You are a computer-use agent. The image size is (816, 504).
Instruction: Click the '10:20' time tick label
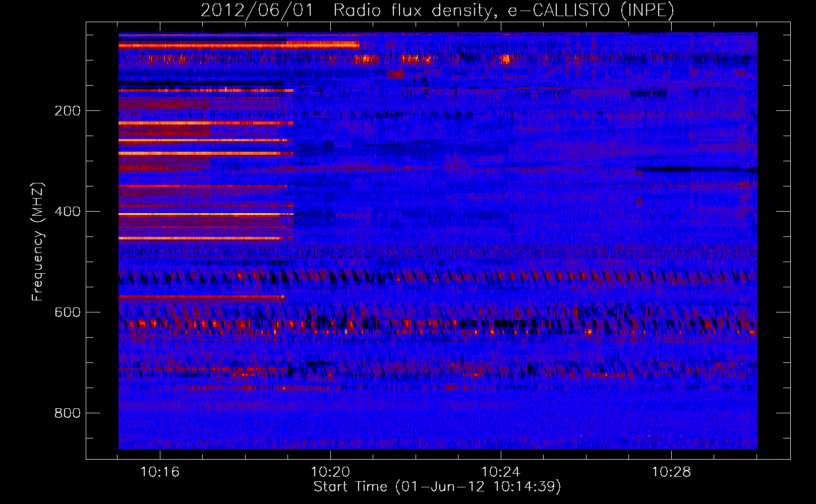click(x=330, y=472)
